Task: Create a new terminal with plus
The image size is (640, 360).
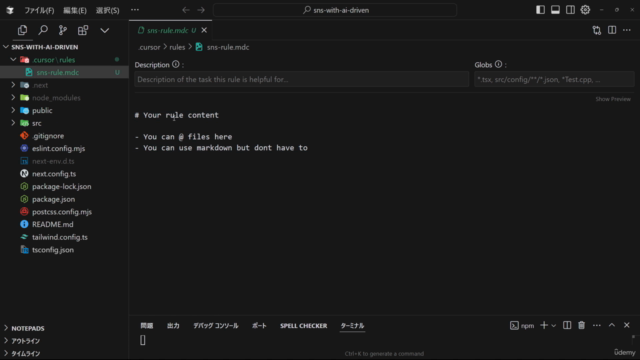Action: [x=544, y=325]
